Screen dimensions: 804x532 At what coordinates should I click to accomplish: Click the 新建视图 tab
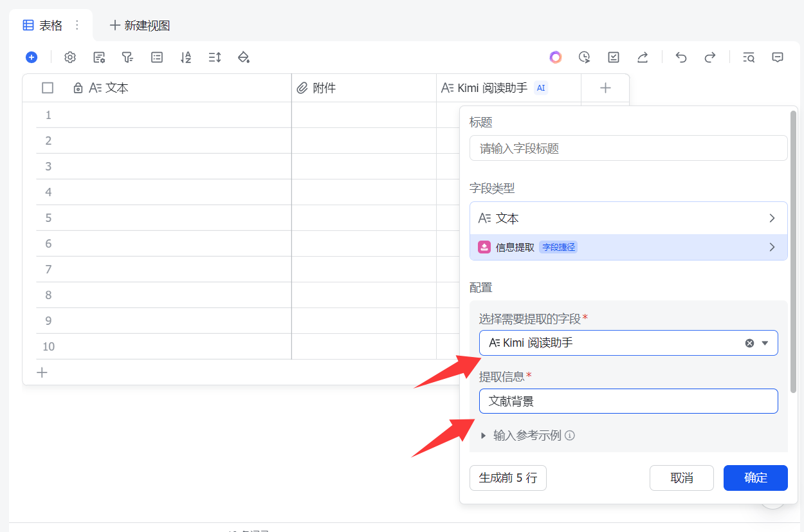[140, 25]
